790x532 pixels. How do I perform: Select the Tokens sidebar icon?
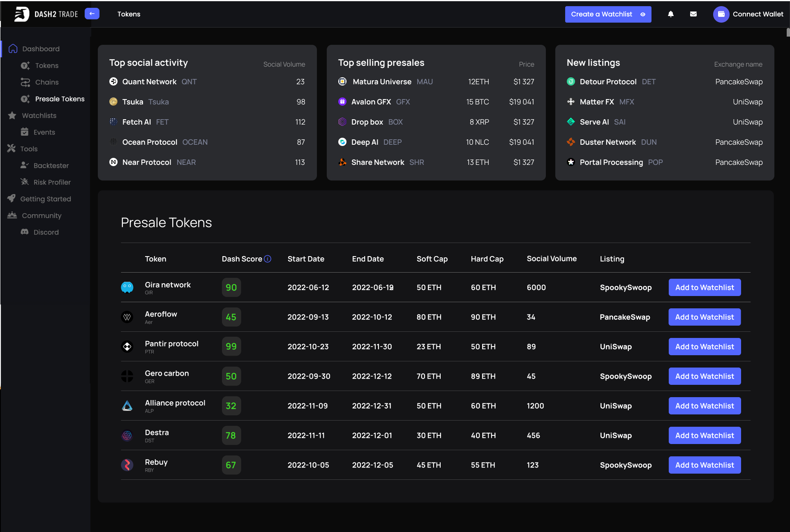(25, 65)
